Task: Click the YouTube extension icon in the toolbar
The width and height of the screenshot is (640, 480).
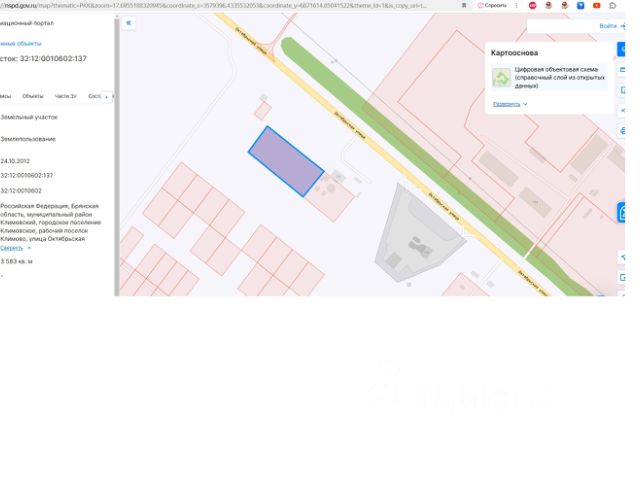Action: point(596,6)
